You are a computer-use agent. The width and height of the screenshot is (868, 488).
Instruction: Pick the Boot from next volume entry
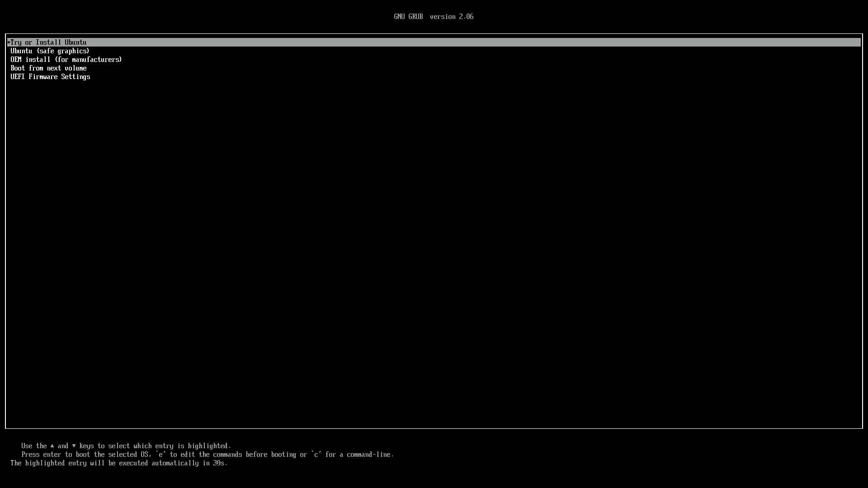[48, 68]
